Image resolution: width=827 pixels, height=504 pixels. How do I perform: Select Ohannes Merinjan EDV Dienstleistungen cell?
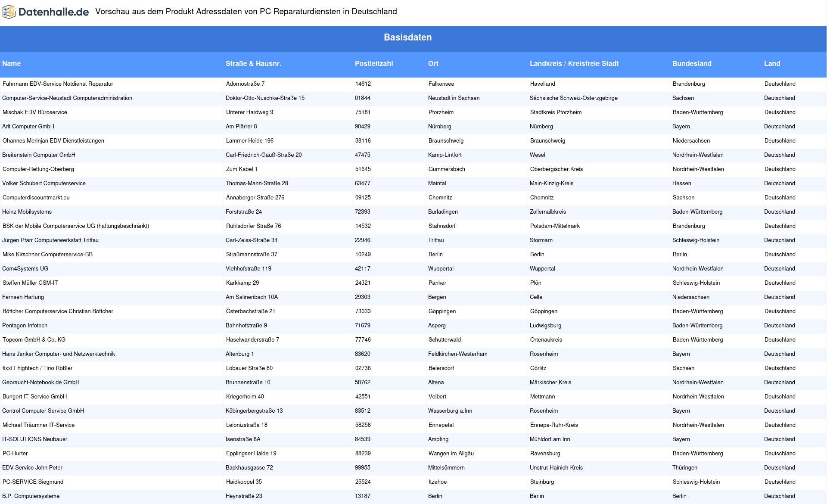coord(53,141)
